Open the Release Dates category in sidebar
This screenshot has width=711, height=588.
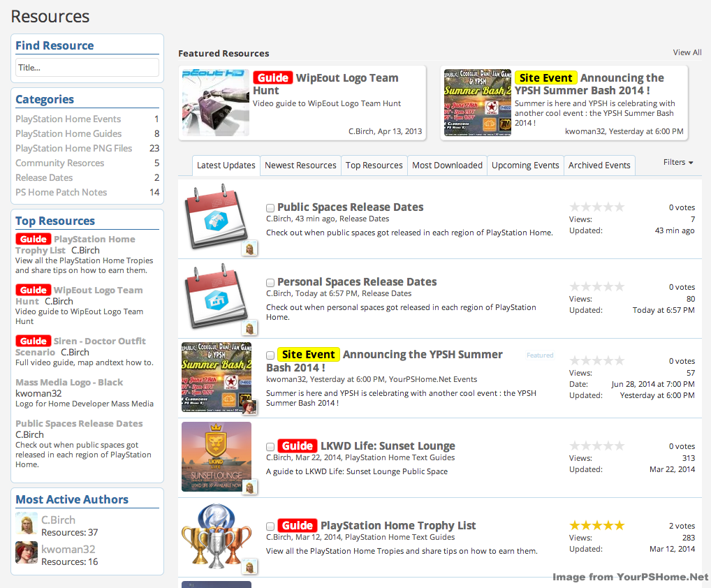click(x=44, y=177)
